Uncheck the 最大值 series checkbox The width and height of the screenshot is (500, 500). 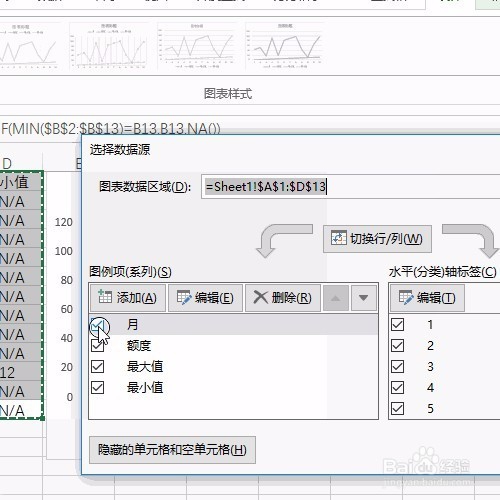[97, 367]
